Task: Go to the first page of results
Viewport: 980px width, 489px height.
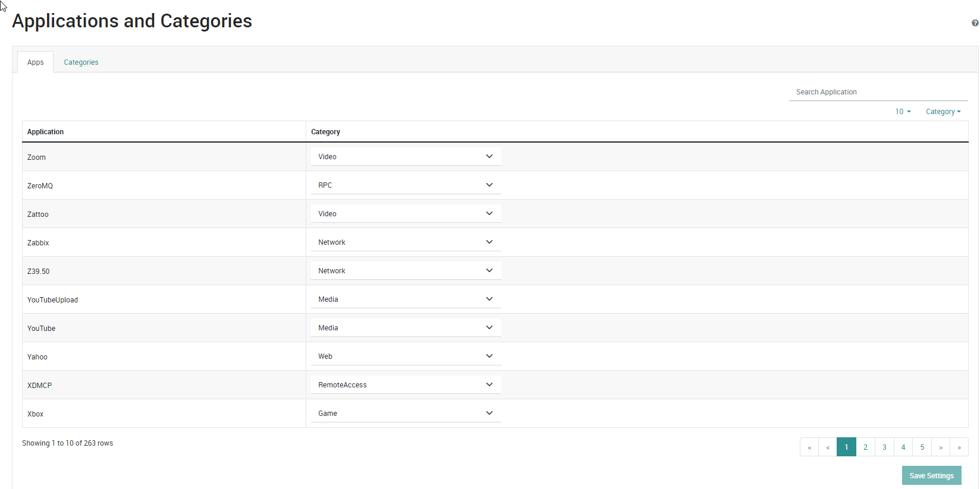Action: coord(809,447)
